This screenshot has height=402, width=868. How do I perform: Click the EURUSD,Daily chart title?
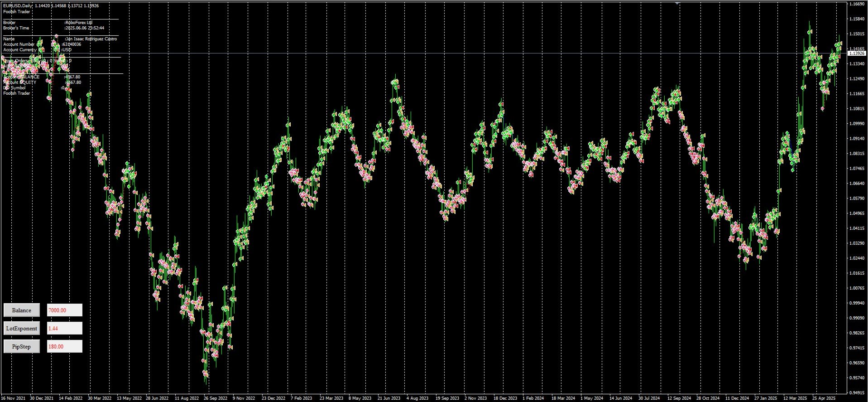[x=17, y=6]
